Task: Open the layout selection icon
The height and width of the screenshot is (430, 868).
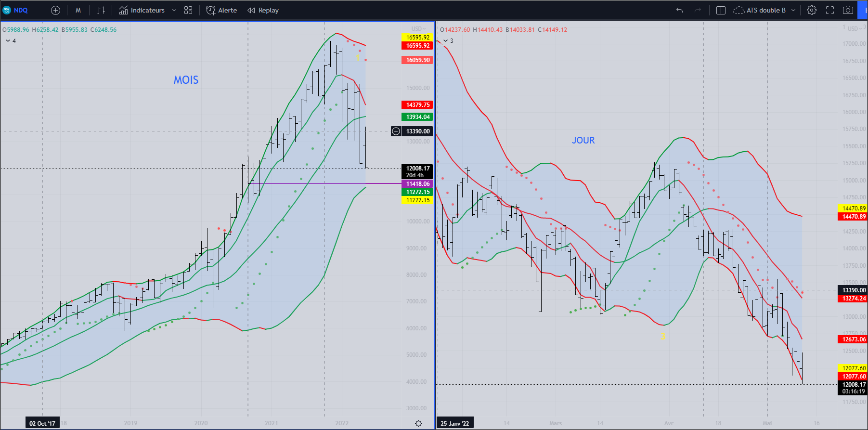Action: point(721,10)
